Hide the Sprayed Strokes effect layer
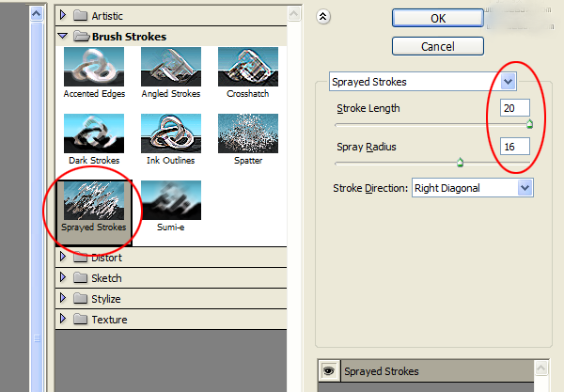The height and width of the screenshot is (392, 564). coord(328,370)
